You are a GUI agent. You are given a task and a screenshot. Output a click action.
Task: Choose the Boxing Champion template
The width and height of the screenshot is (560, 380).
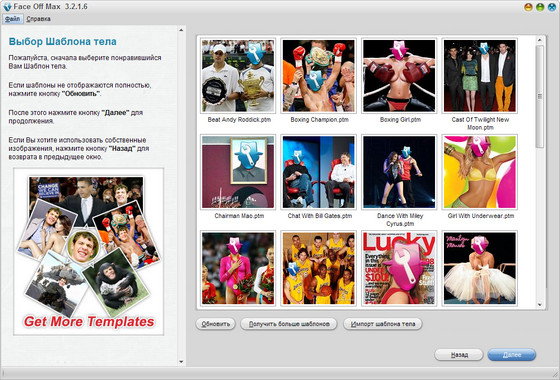[319, 76]
